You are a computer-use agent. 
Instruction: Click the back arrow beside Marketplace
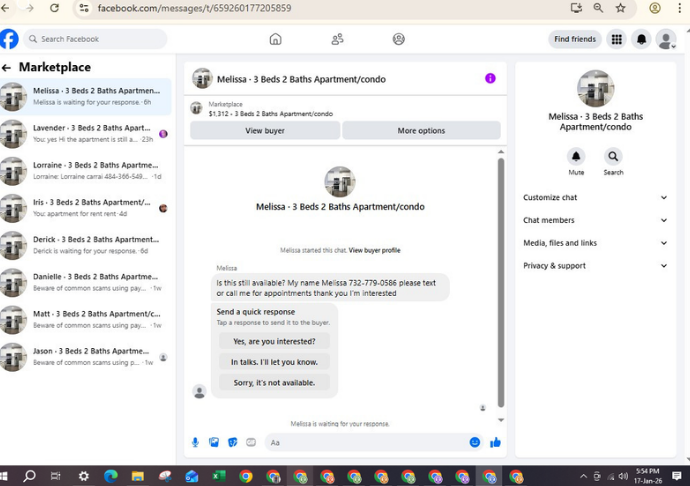click(6, 67)
